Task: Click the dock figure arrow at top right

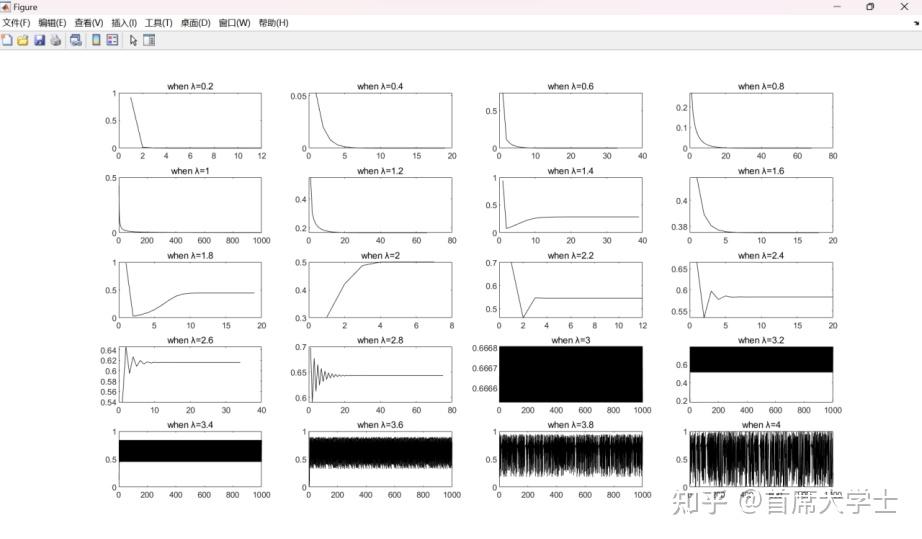Action: [x=916, y=23]
